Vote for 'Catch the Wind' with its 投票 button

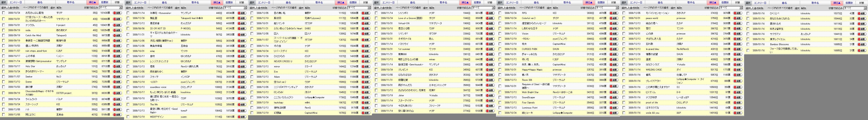pos(117,35)
